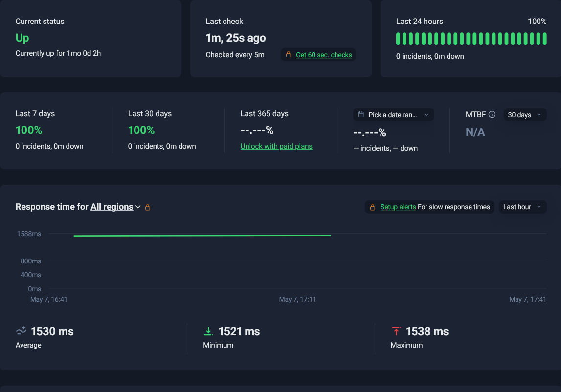Click the MTBF info icon
Viewport: 561px width, 392px height.
pyautogui.click(x=492, y=114)
